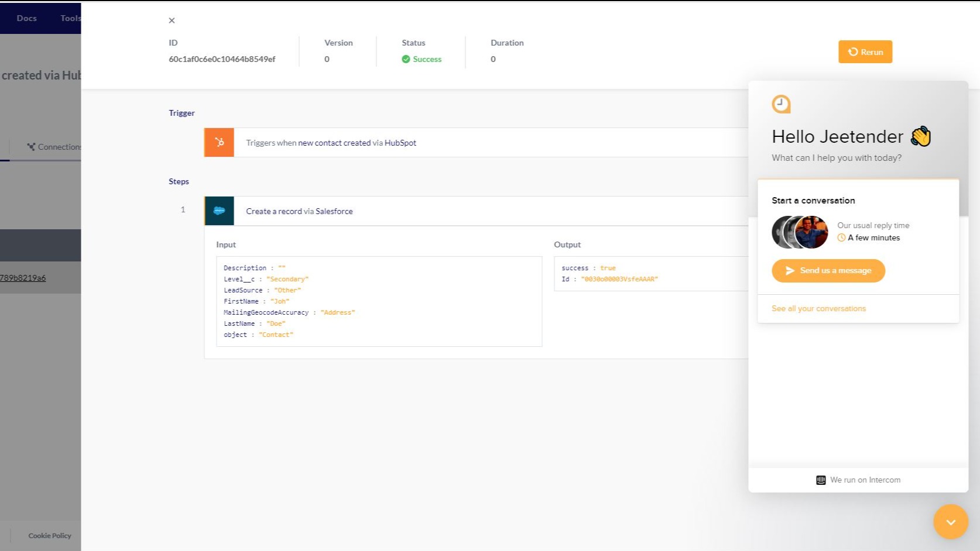
Task: Switch to the Connections tab
Action: 57,146
